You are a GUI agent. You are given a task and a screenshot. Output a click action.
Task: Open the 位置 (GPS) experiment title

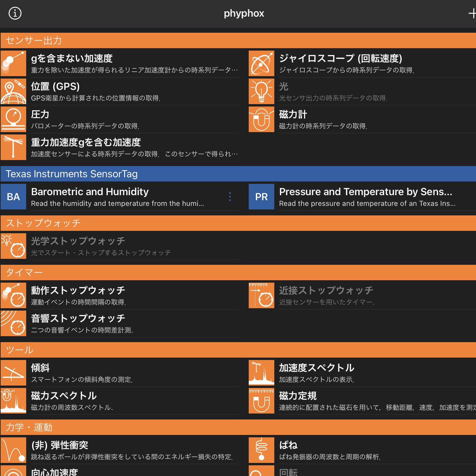pyautogui.click(x=55, y=86)
